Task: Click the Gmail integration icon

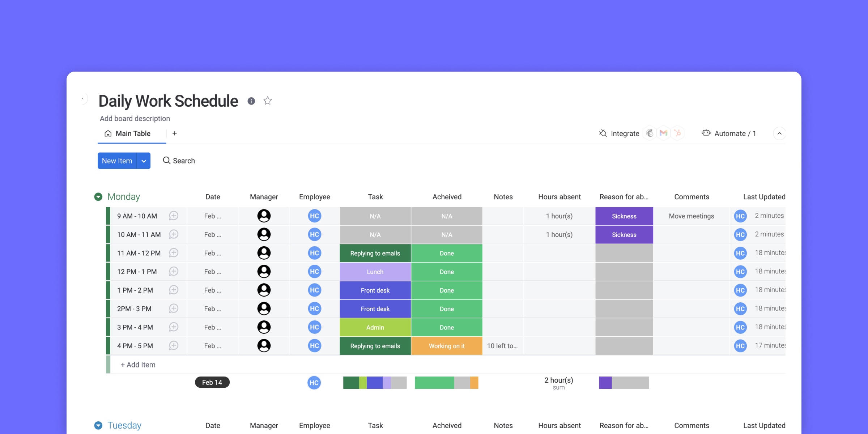Action: pyautogui.click(x=663, y=133)
